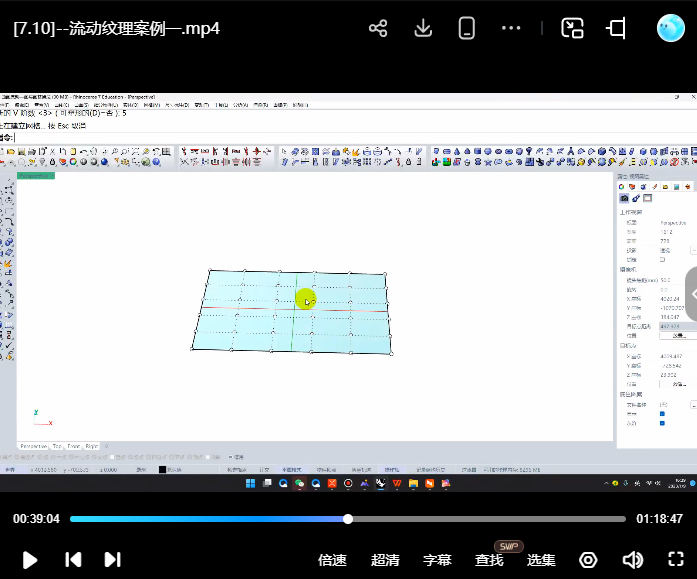This screenshot has width=697, height=579.
Task: Skip to the next video
Action: (112, 560)
